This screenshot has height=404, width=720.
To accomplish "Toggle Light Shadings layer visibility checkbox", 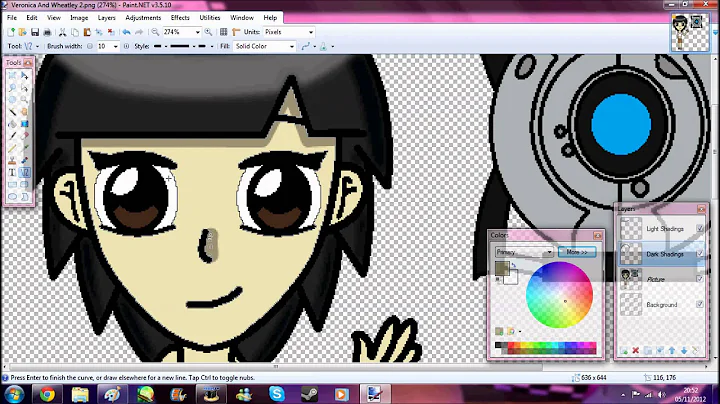I will coord(700,228).
